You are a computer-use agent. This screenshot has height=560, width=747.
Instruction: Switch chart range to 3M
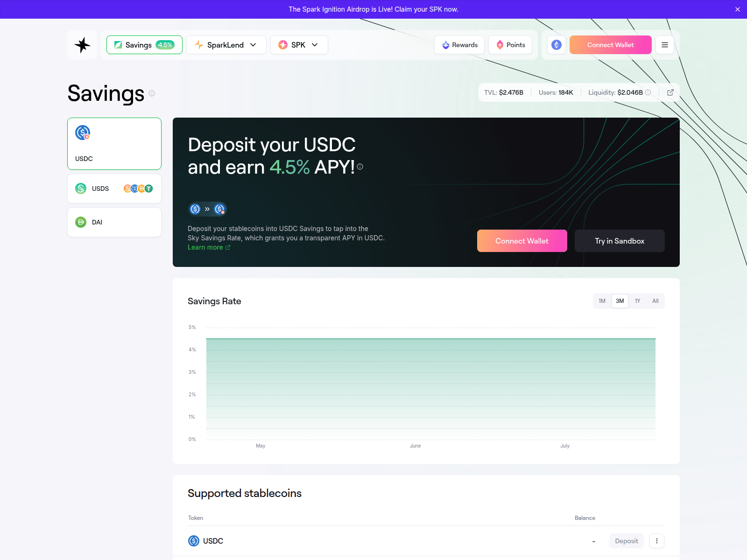pyautogui.click(x=620, y=301)
